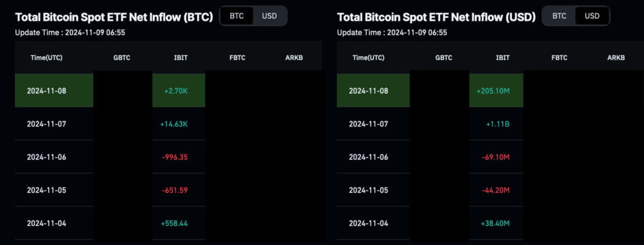Select USD toggle in right panel
Viewport: 644px width, 245px height.
[592, 16]
